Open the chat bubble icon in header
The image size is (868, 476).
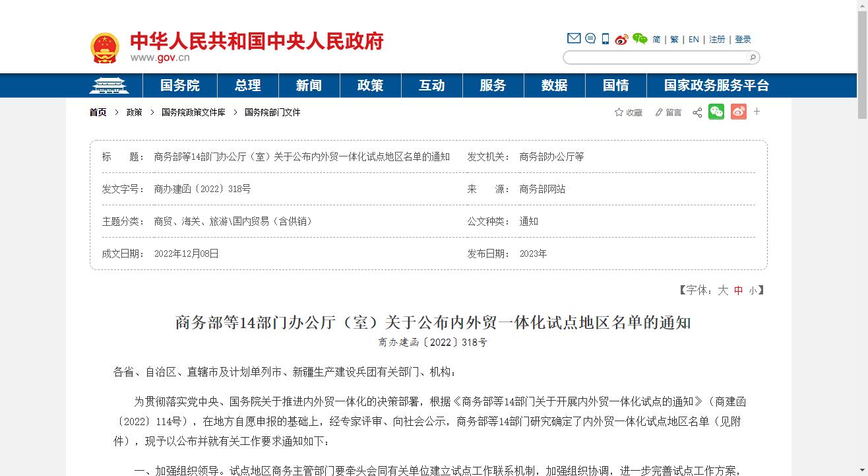click(590, 38)
